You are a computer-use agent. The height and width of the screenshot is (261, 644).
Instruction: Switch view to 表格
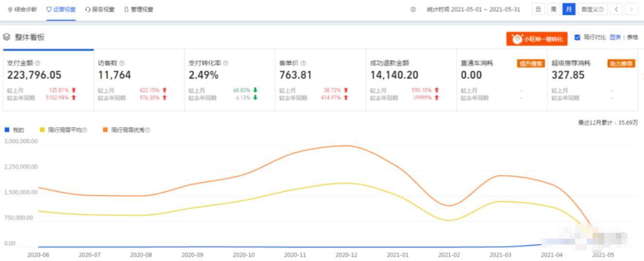coord(632,37)
